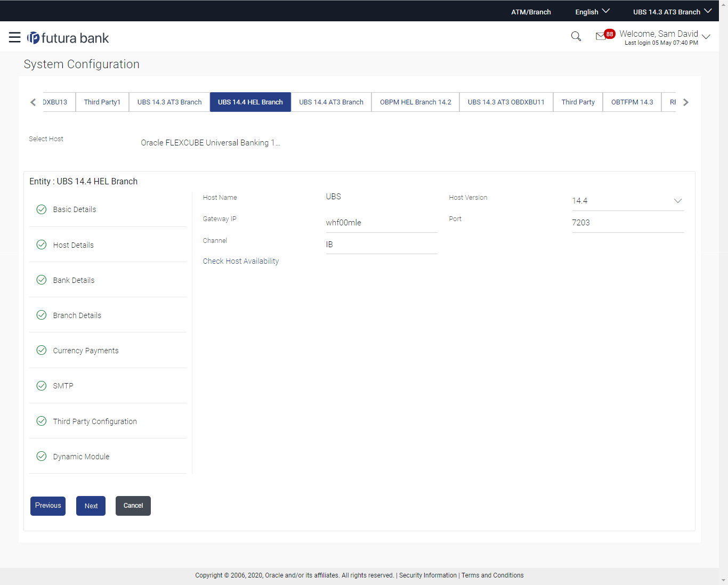Click the page scrollbar down arrow
The width and height of the screenshot is (728, 585).
click(723, 580)
